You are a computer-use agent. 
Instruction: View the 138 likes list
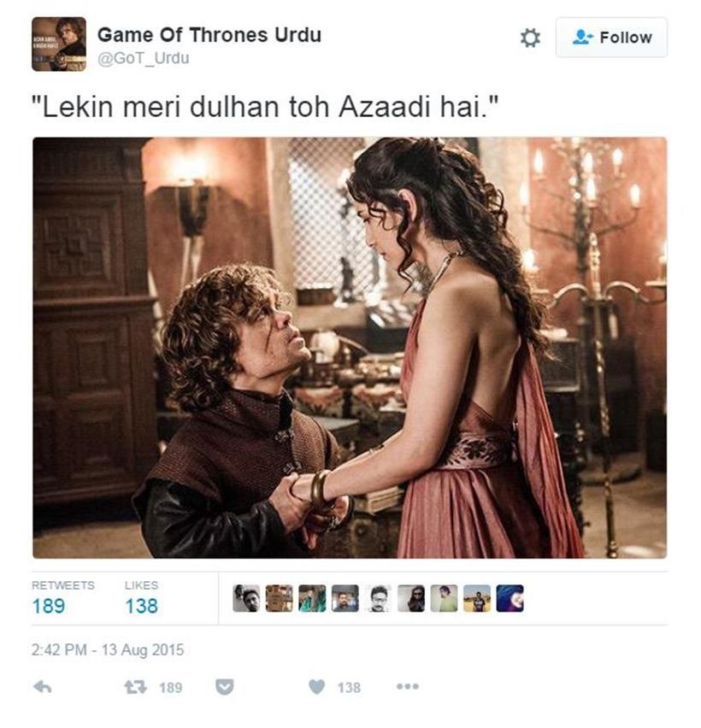(141, 606)
